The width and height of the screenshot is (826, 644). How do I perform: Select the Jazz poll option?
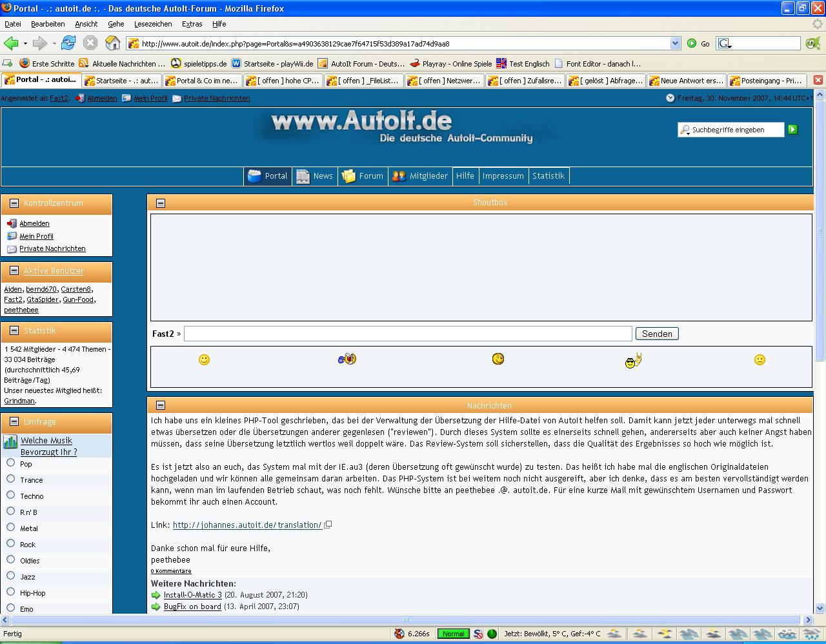click(x=11, y=576)
